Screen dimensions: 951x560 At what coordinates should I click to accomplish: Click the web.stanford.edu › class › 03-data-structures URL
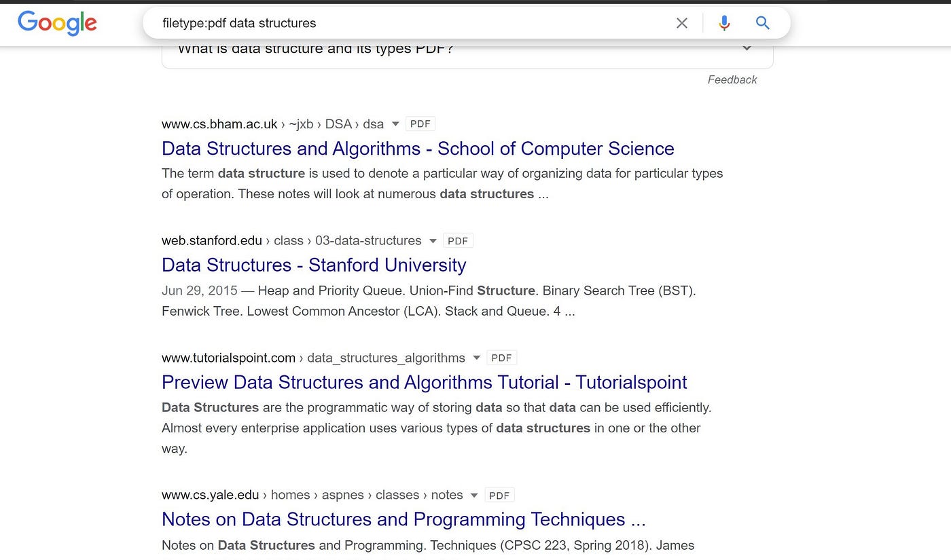click(291, 240)
